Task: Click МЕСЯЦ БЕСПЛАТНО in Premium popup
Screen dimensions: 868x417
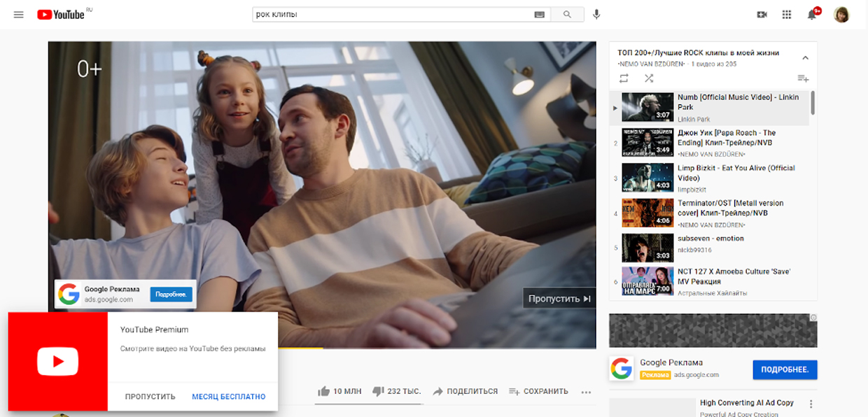Action: coord(229,397)
